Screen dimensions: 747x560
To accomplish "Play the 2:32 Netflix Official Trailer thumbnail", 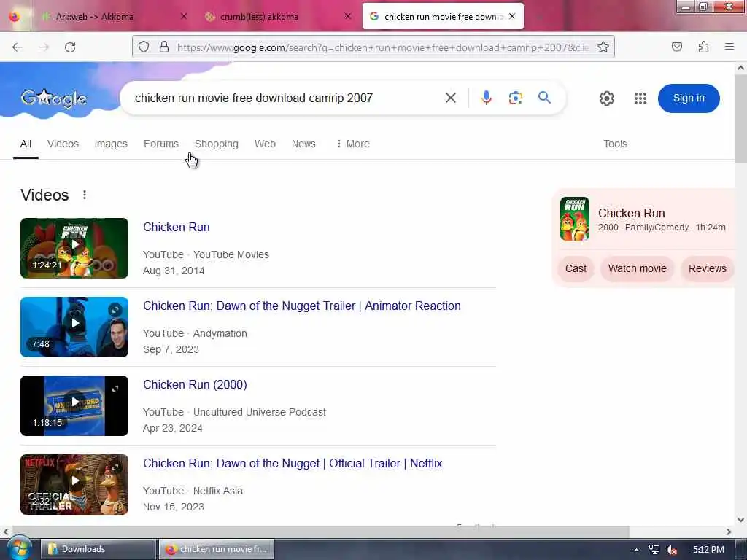I will click(74, 484).
